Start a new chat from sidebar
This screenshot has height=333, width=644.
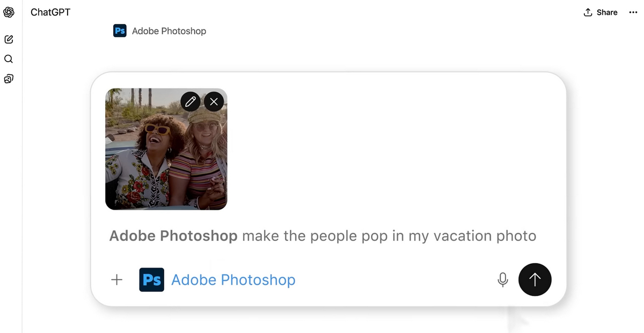point(9,39)
